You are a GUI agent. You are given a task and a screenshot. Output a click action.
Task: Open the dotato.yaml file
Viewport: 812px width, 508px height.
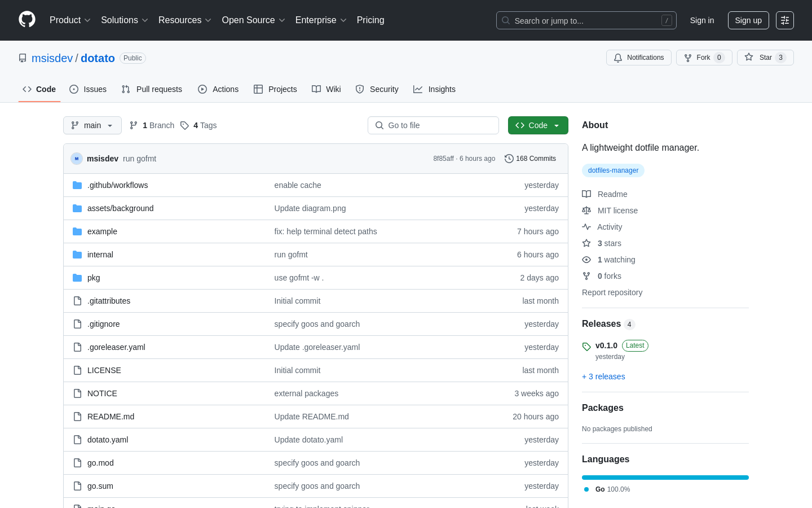pos(108,440)
